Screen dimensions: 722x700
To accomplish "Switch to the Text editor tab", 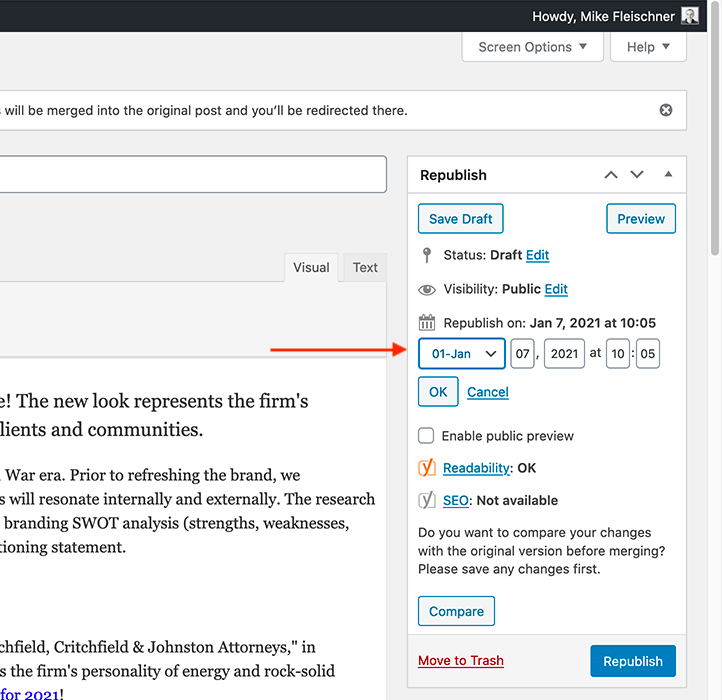I will coord(365,268).
